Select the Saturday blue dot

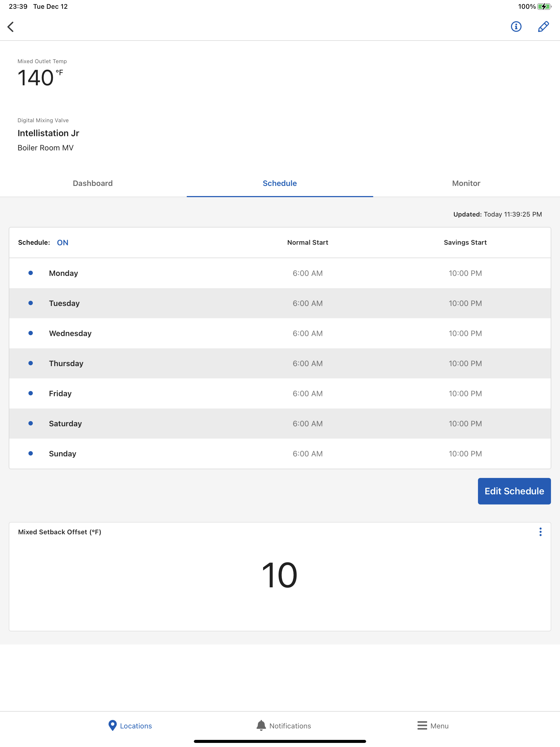(x=30, y=423)
